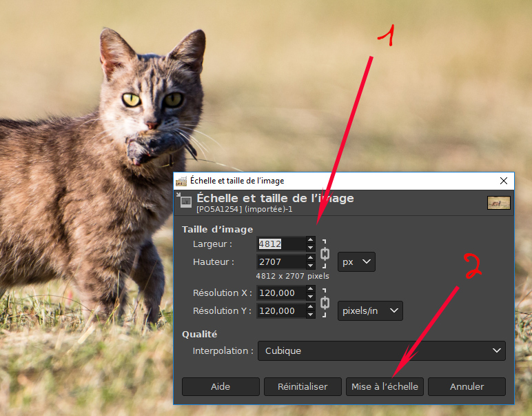Cancel the dialog with Annuler
The width and height of the screenshot is (532, 416).
click(467, 386)
